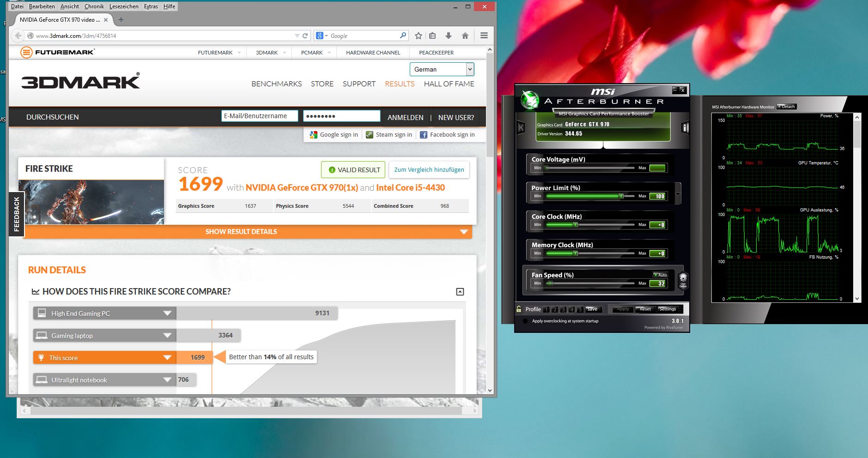Add result via Zum Vergleich hinzufügen
The image size is (868, 458).
coord(429,169)
